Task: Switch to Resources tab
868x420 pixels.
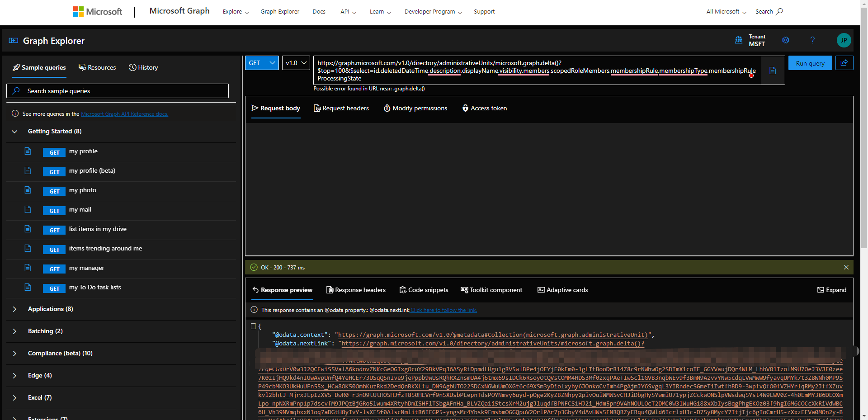Action: click(x=97, y=67)
